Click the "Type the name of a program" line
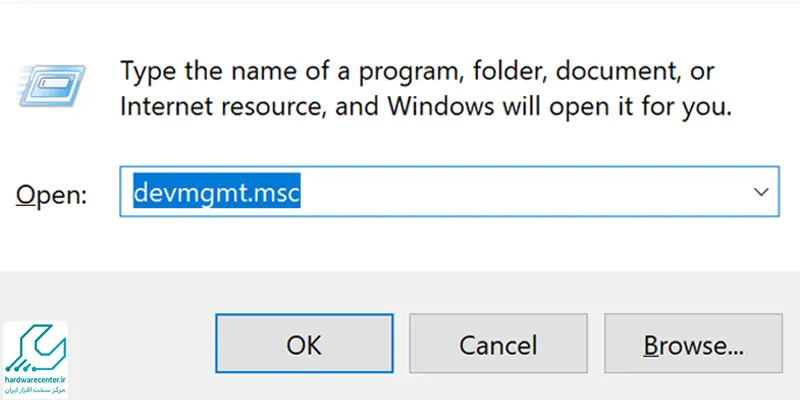Image resolution: width=800 pixels, height=400 pixels. [x=416, y=71]
